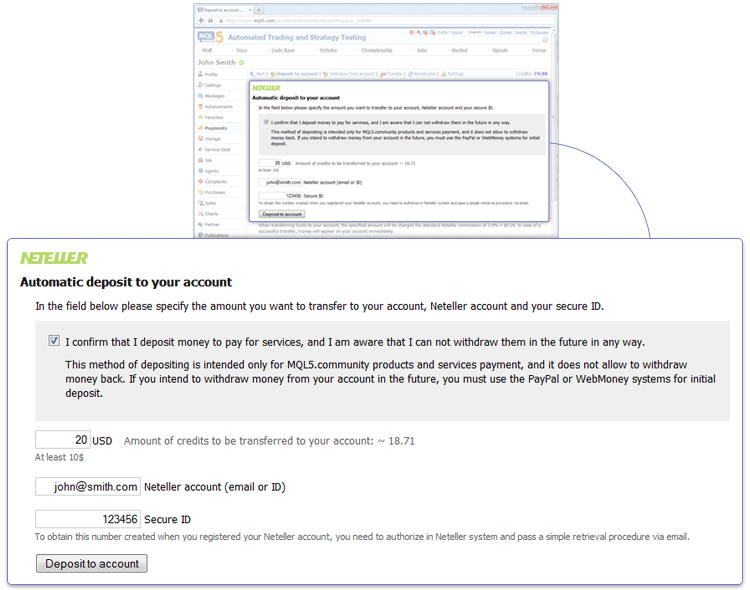Viewport: 750px width, 590px height.
Task: Click the browser back arrow button
Action: click(200, 20)
